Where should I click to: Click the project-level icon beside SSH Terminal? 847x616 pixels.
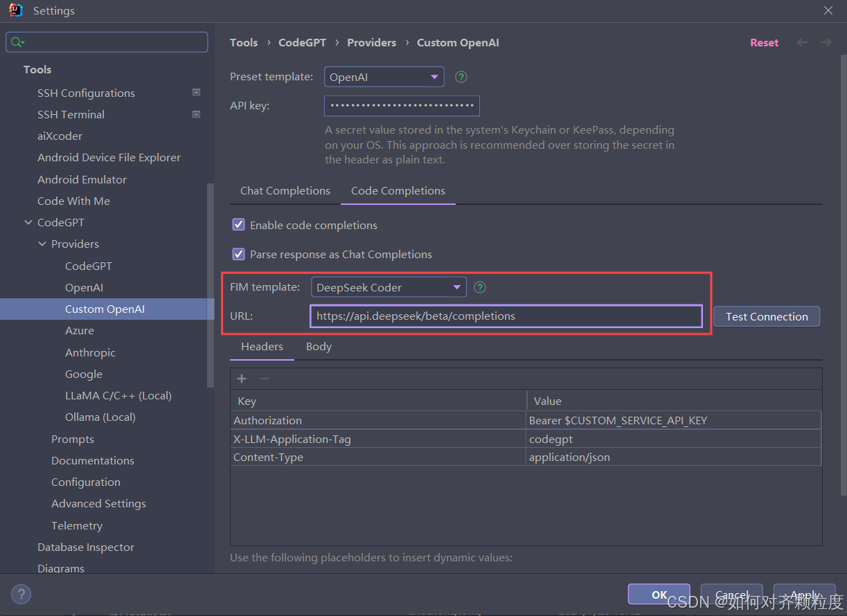point(197,114)
